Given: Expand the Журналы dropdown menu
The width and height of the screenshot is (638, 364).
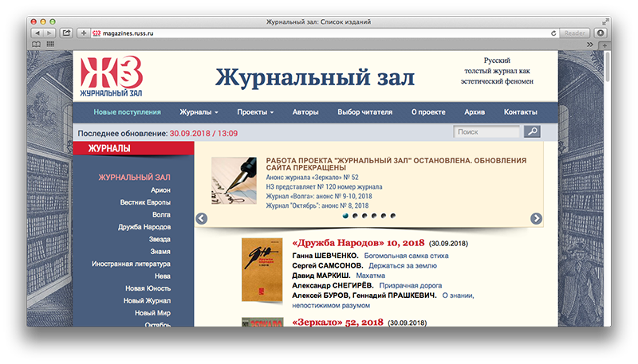Looking at the screenshot, I should 199,112.
